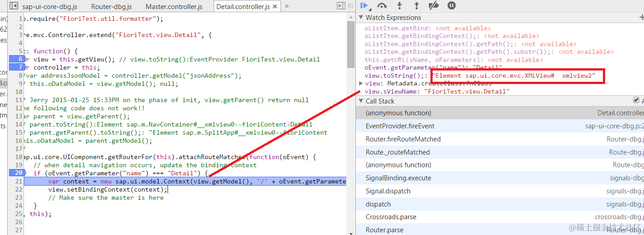Click line number 22 in gutter
The height and width of the screenshot is (235, 644).
[18, 189]
